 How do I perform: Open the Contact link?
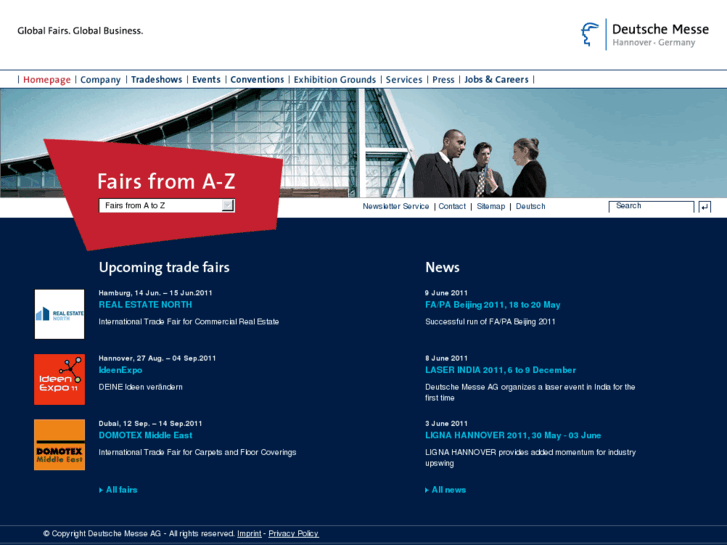tap(452, 206)
